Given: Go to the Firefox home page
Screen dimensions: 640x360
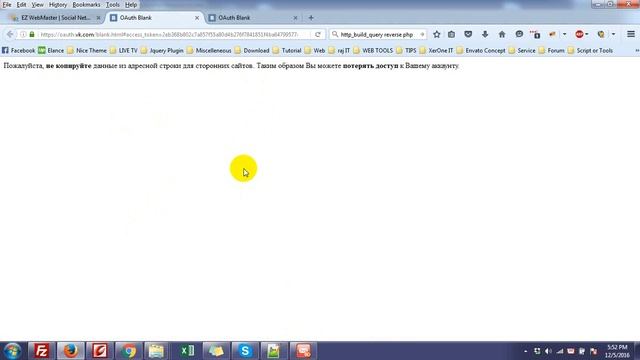Looking at the screenshot, I should (502, 34).
